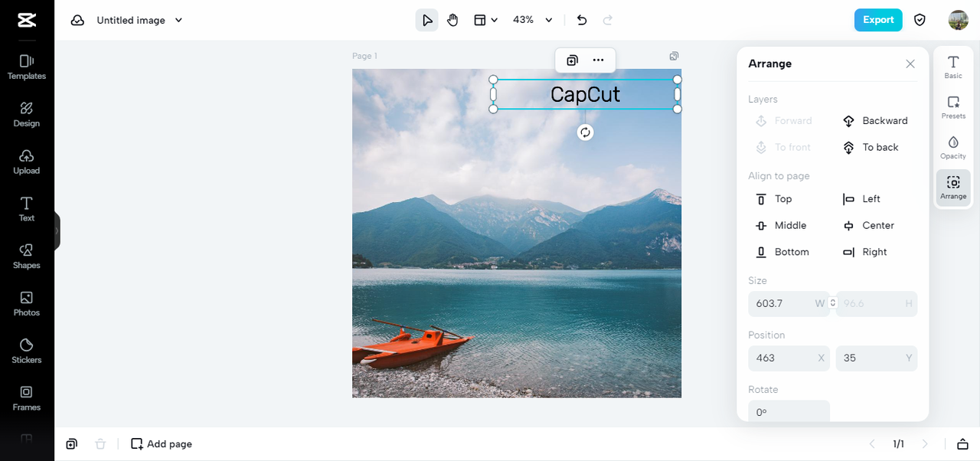Switch to the Presets tab
The height and width of the screenshot is (461, 980).
[x=953, y=108]
